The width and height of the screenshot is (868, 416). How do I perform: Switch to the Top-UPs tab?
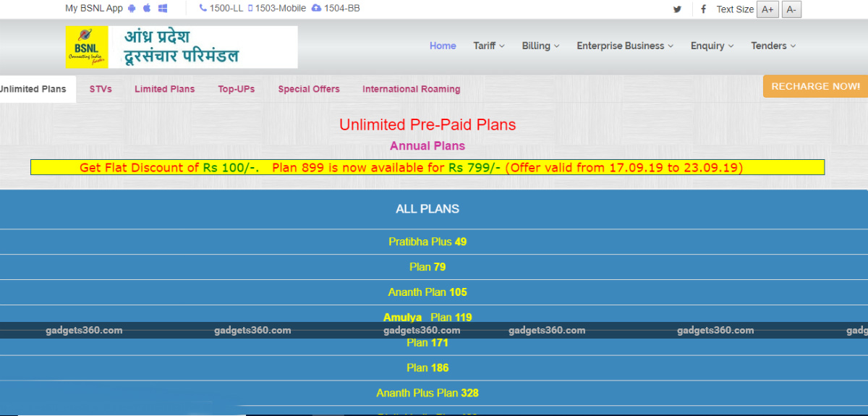tap(237, 89)
